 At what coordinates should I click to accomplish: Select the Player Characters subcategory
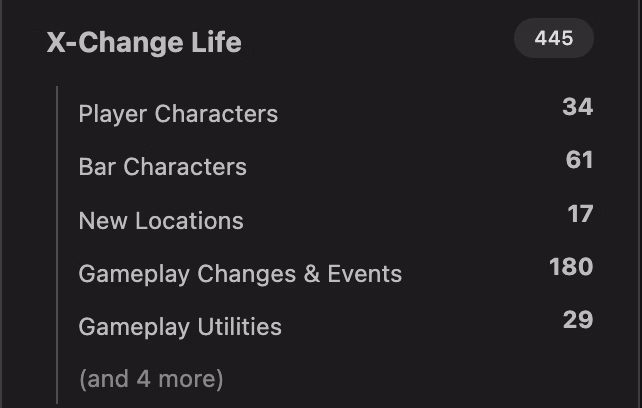tap(178, 113)
